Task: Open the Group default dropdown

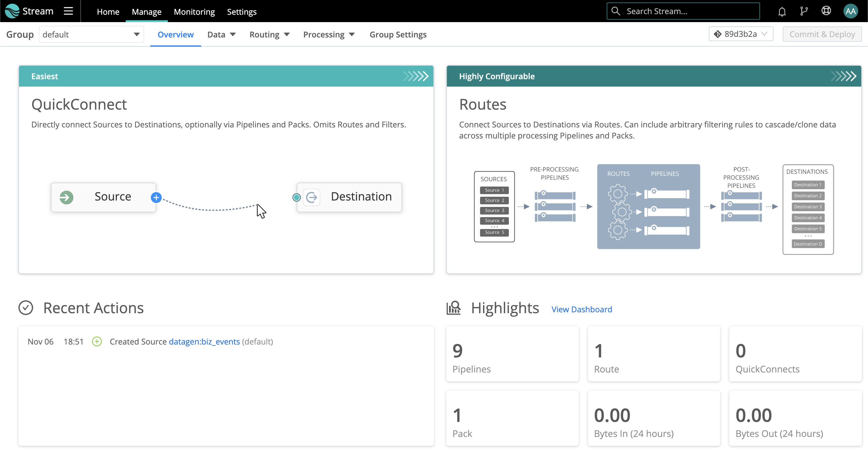Action: coord(91,34)
